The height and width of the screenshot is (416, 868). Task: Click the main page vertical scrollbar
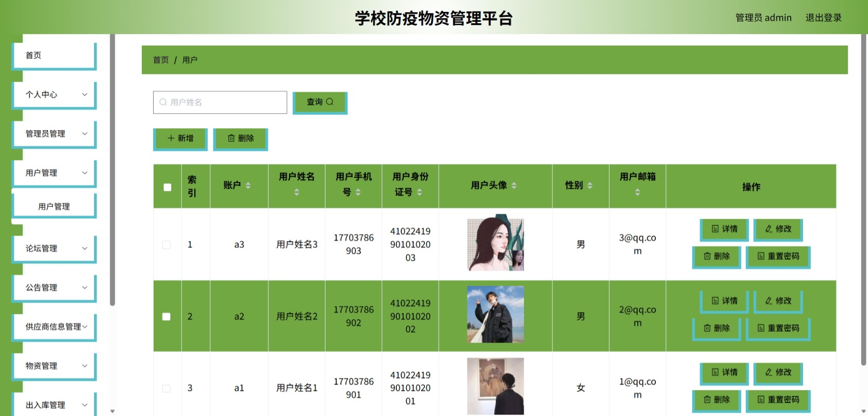(x=864, y=200)
